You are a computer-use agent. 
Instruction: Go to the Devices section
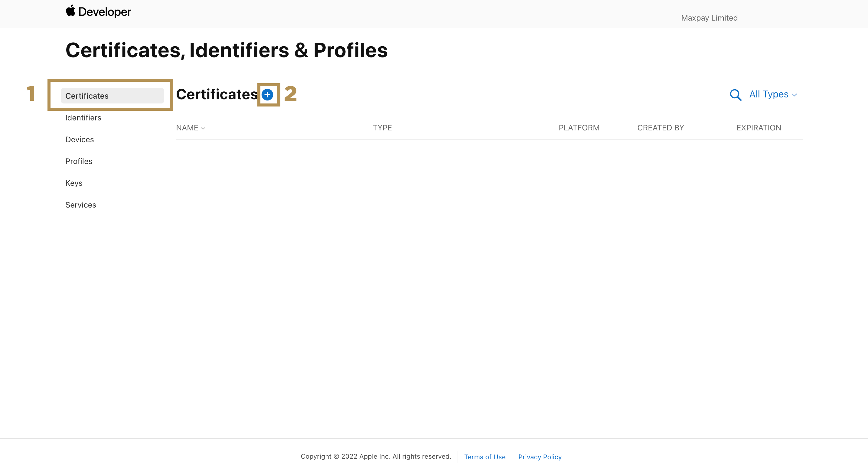coord(80,139)
